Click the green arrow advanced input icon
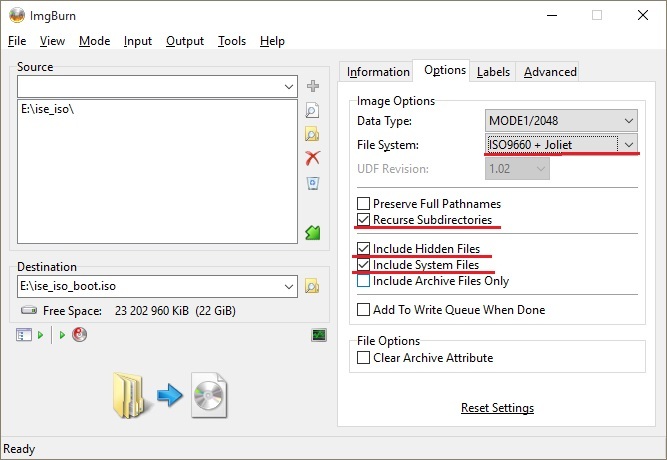 pyautogui.click(x=313, y=232)
